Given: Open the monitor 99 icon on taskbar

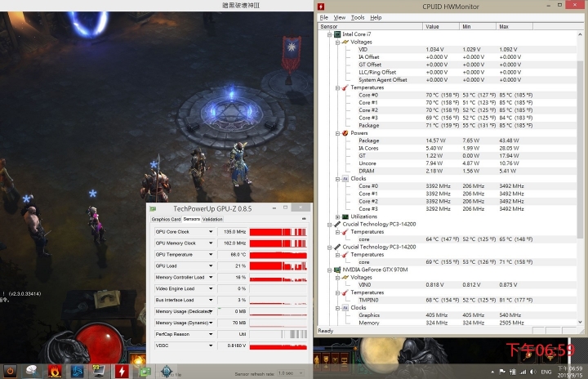Looking at the screenshot, I should 99,371.
